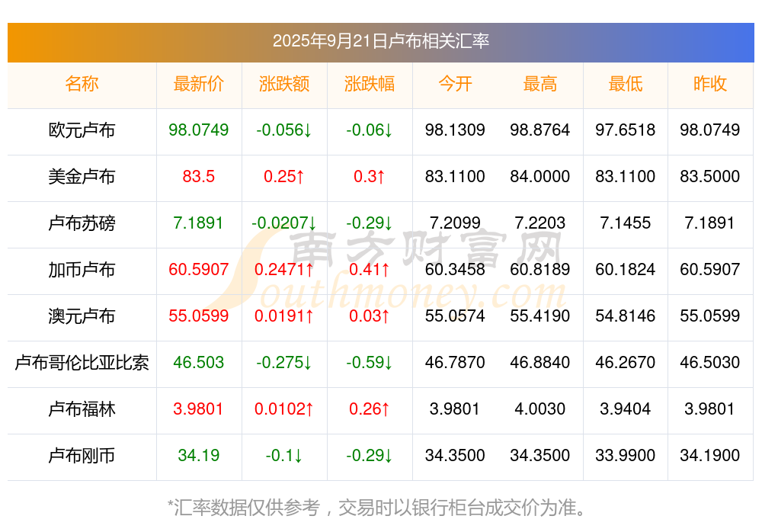Click red latest price 60.5907
Viewport: 762px width, 532px height.
click(x=199, y=269)
